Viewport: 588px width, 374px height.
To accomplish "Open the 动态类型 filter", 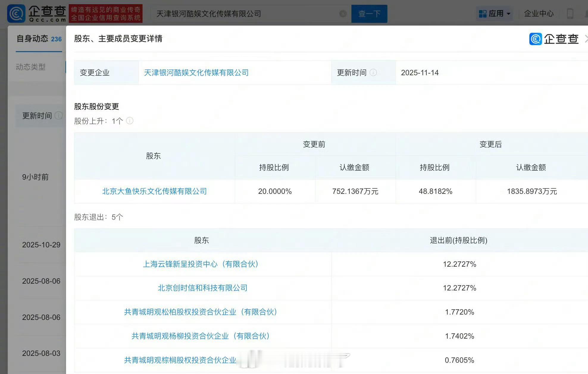I will pos(31,67).
